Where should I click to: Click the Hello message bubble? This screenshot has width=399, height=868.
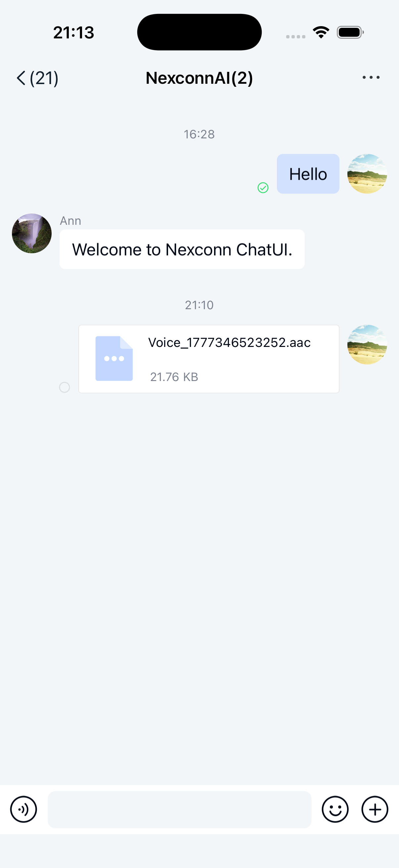(x=307, y=174)
